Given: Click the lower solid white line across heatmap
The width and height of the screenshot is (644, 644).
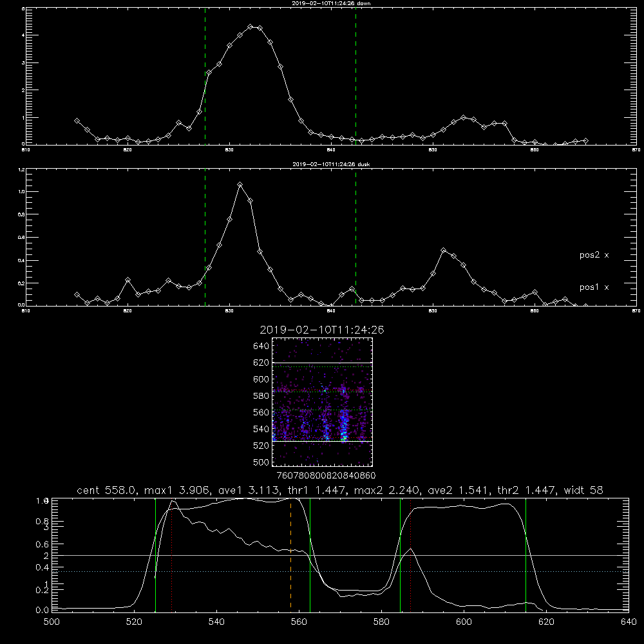Looking at the screenshot, I should click(x=323, y=442).
